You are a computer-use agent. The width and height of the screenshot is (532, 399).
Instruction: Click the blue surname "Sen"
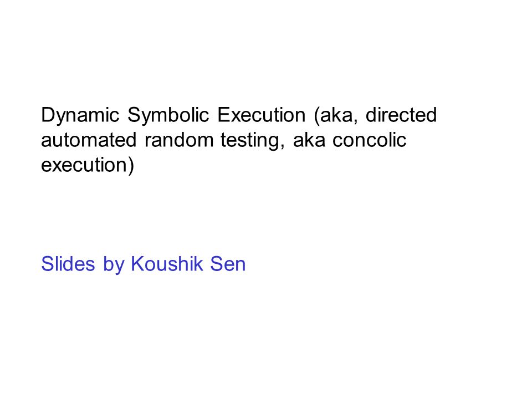[x=228, y=264]
